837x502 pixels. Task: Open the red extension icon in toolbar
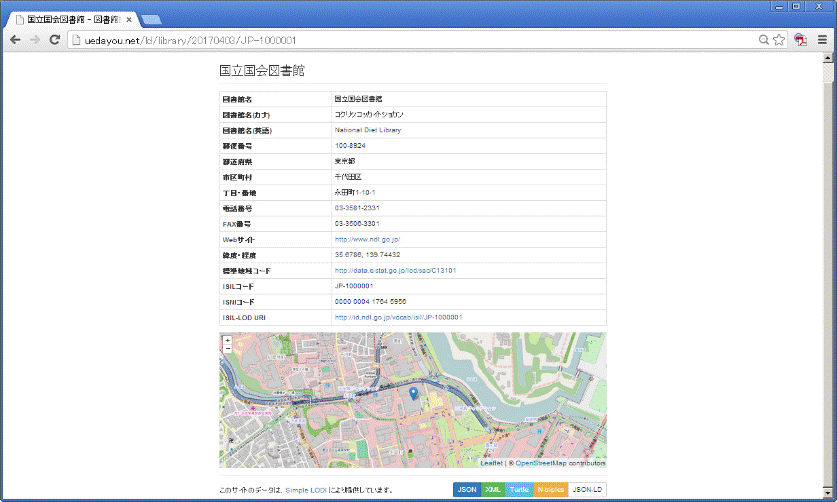click(800, 40)
